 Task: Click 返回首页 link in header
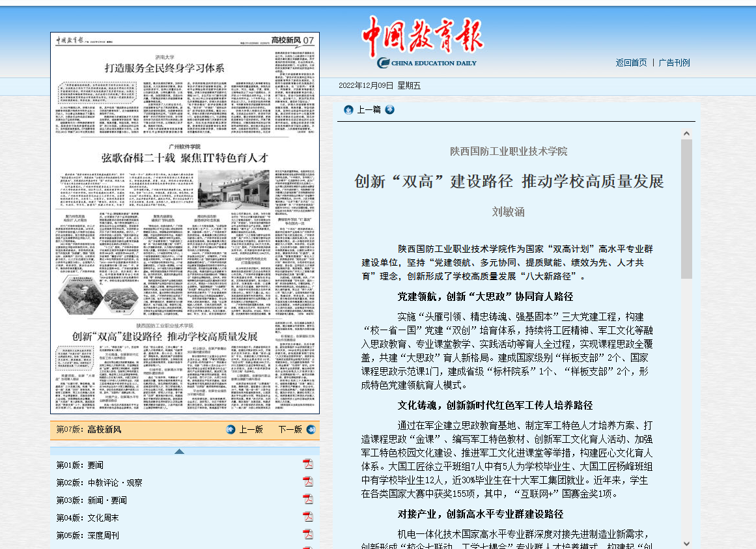[631, 63]
